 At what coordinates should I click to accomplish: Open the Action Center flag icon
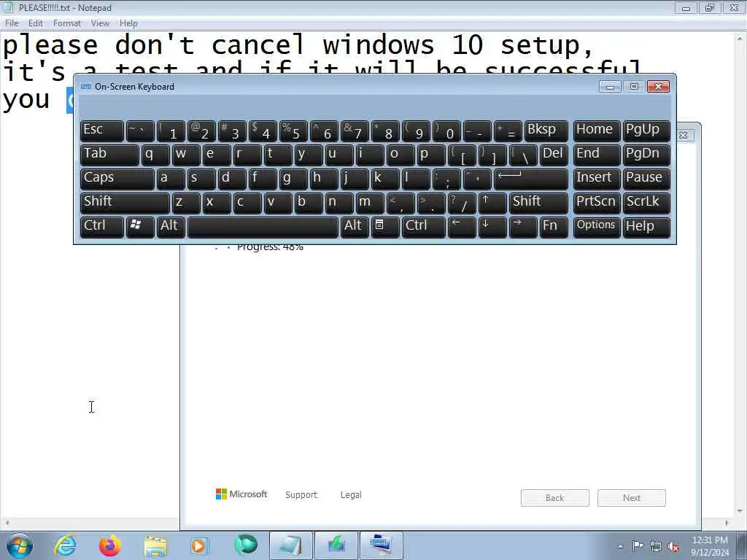[638, 545]
